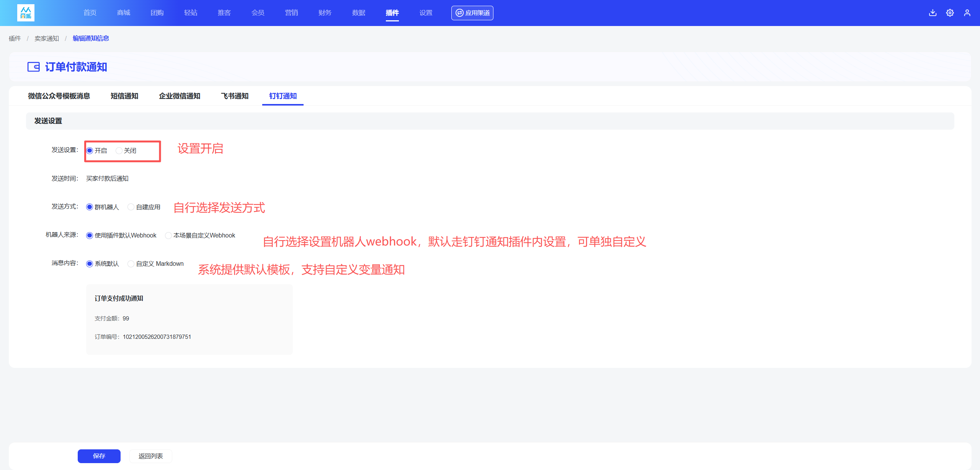
Task: Open the 营销 top menu item
Action: tap(291, 13)
